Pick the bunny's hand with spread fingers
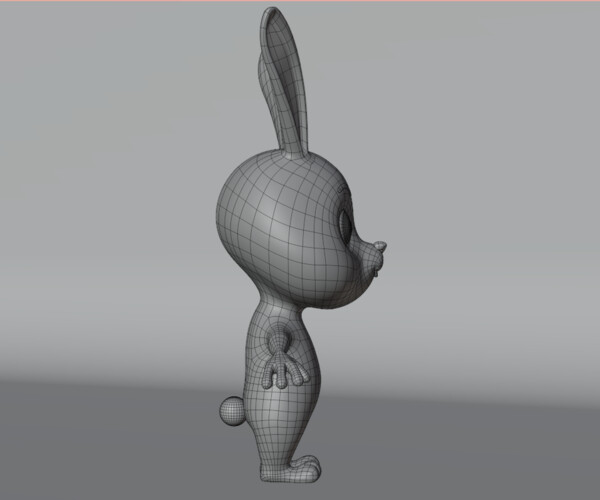600x500 pixels. pos(285,368)
